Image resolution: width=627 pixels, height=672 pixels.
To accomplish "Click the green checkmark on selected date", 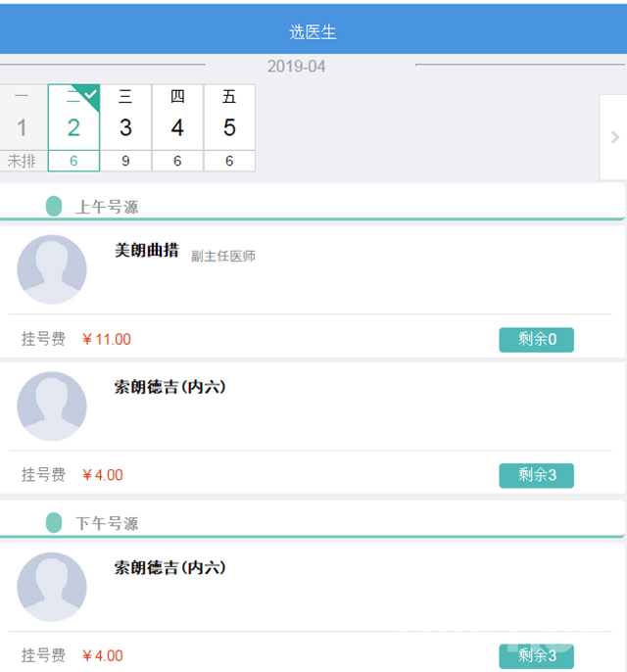I will tap(90, 94).
